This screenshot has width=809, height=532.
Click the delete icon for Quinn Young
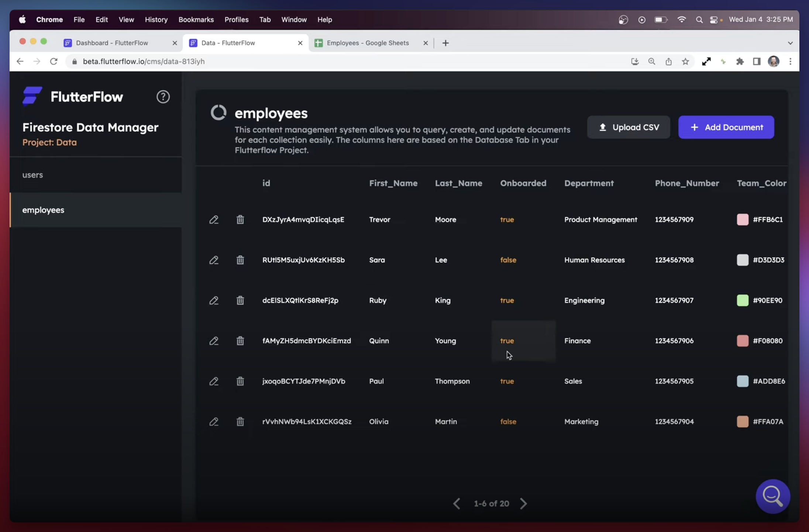(240, 341)
